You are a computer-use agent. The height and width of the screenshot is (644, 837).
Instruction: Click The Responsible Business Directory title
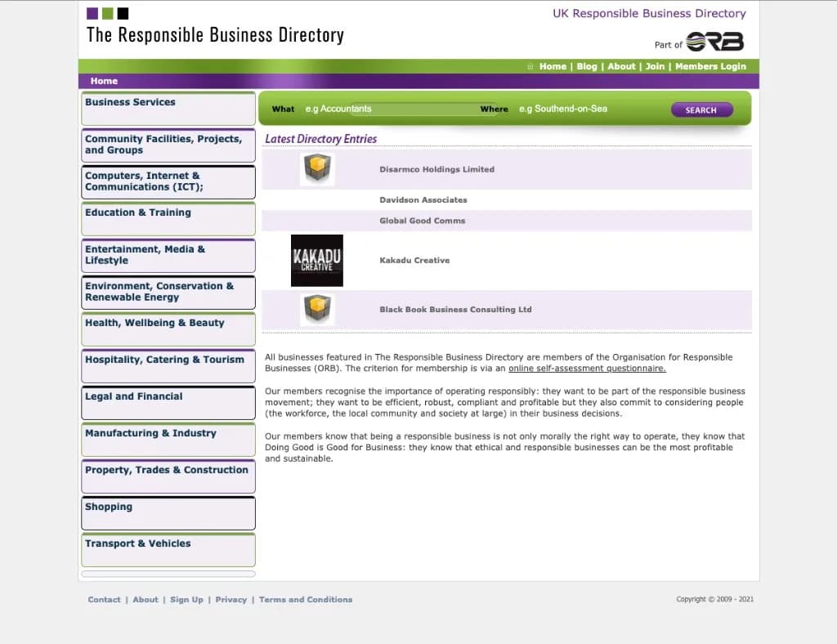pos(215,35)
